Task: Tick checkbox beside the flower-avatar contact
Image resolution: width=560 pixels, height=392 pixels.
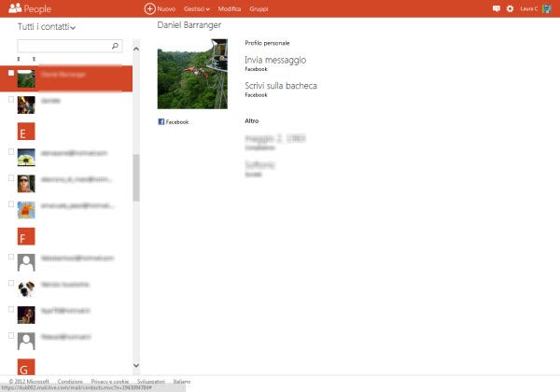Action: click(x=11, y=152)
